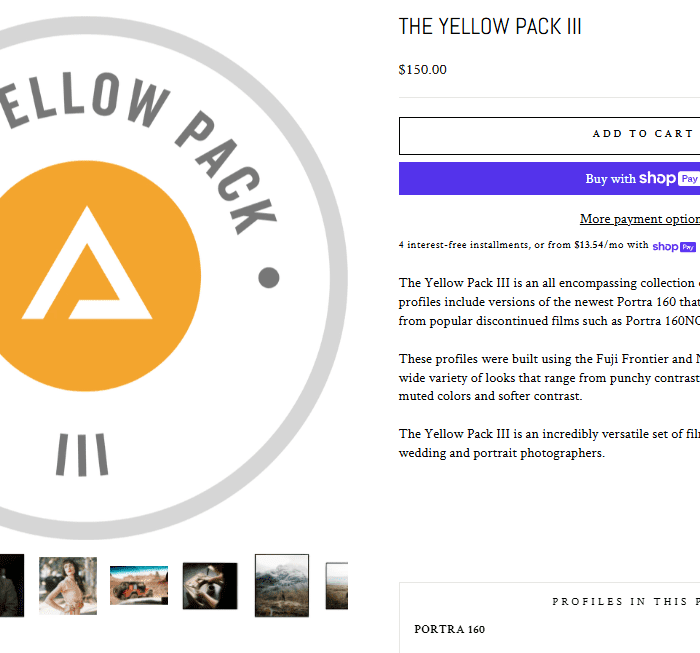The image size is (700, 653).
Task: Select the orange jeep desert thumbnail
Action: 139,585
